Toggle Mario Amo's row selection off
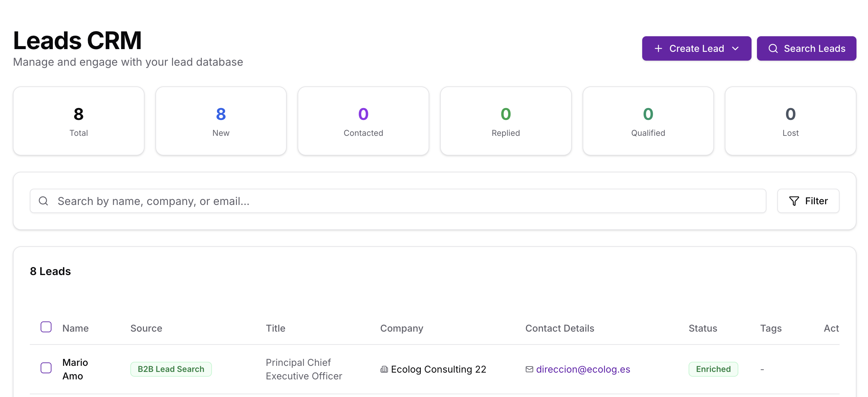 (x=46, y=368)
